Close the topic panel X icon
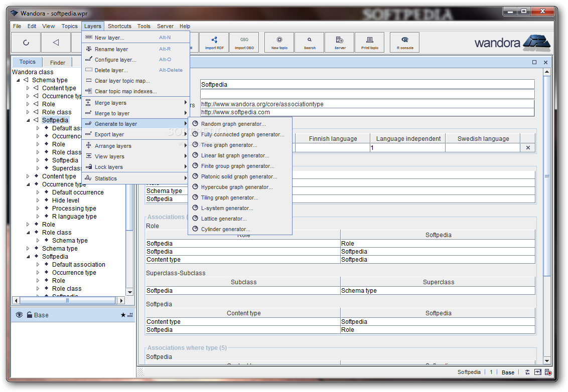 tap(545, 62)
